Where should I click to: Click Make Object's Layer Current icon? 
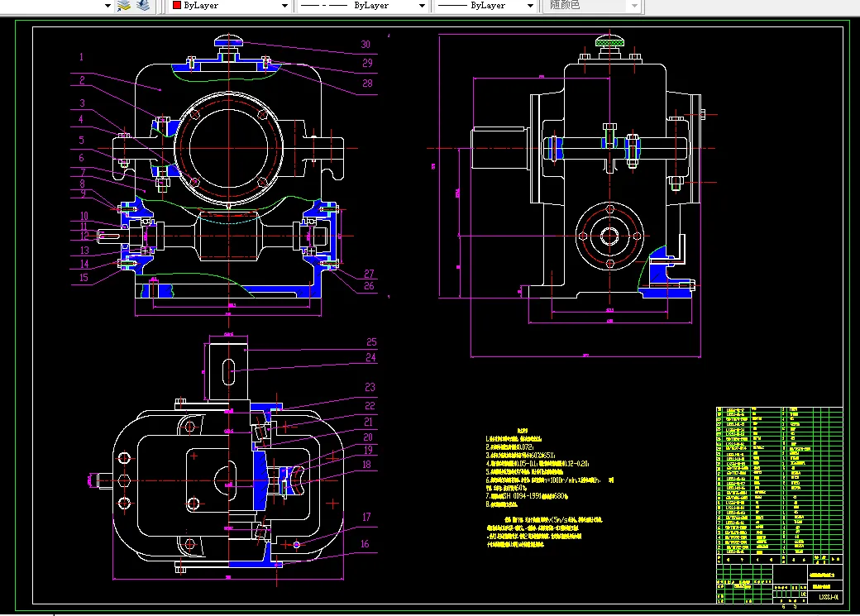[x=124, y=6]
